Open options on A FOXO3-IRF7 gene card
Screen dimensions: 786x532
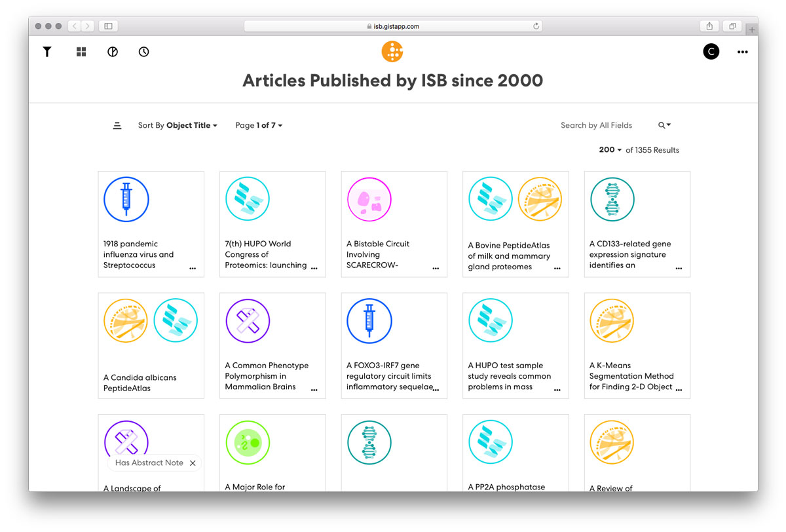[x=436, y=390]
